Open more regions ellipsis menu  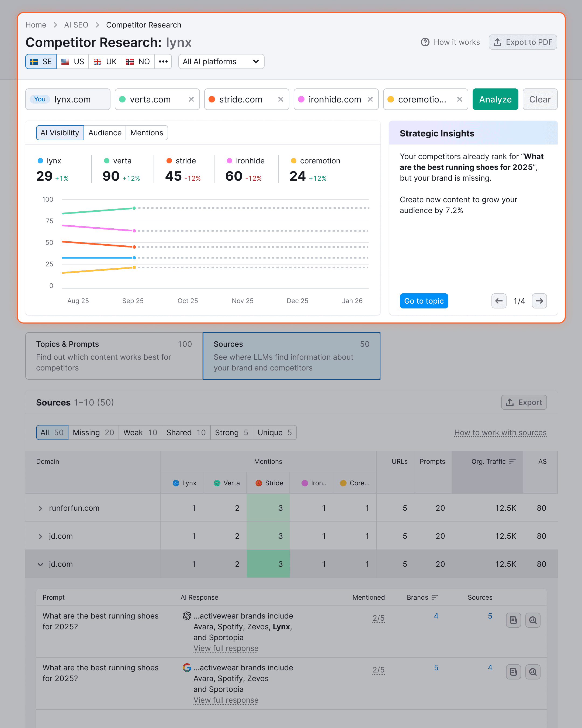[x=163, y=61]
